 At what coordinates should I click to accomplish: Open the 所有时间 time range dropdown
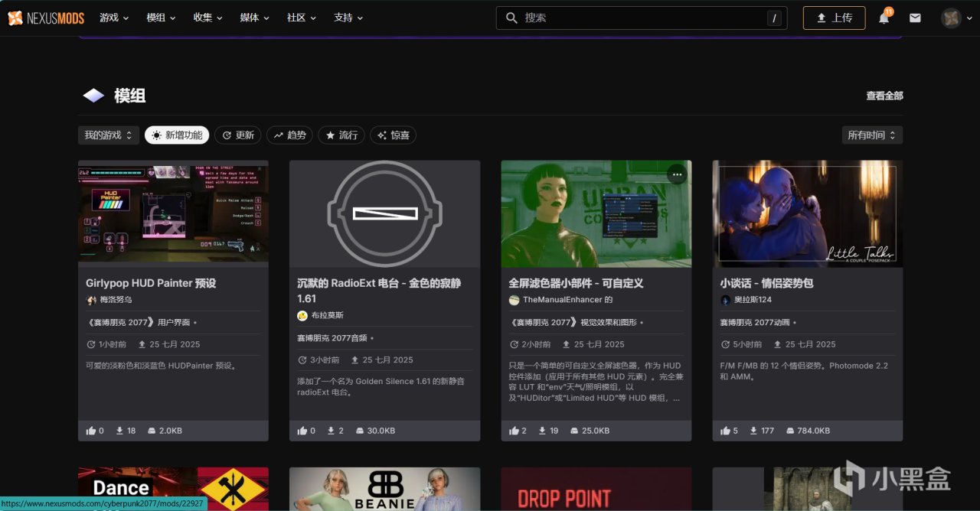point(872,135)
